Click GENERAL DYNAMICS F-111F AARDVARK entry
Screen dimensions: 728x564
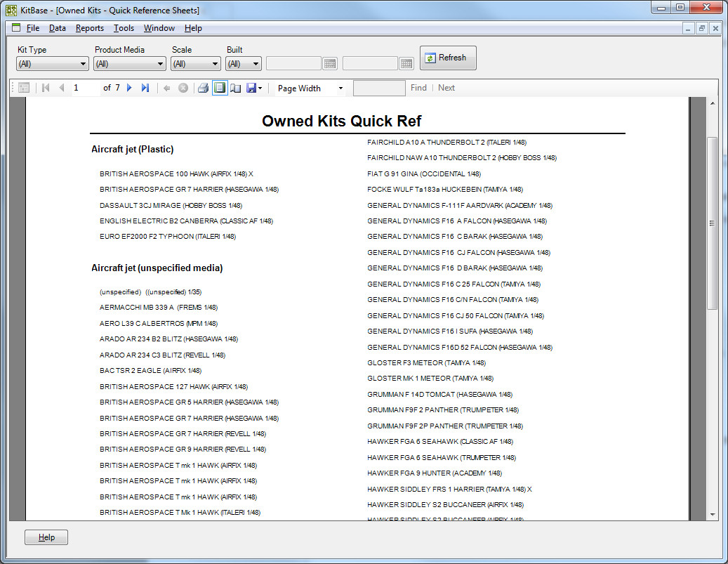pos(460,205)
